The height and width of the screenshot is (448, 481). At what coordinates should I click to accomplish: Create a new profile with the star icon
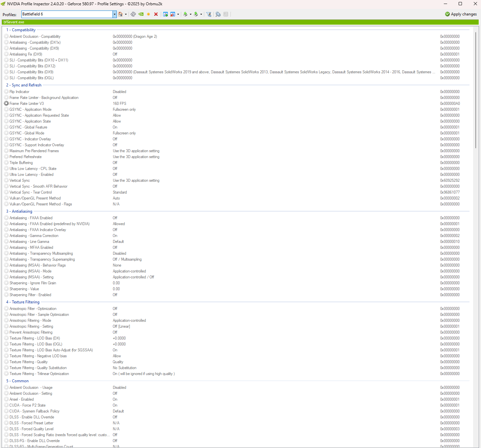pos(148,14)
